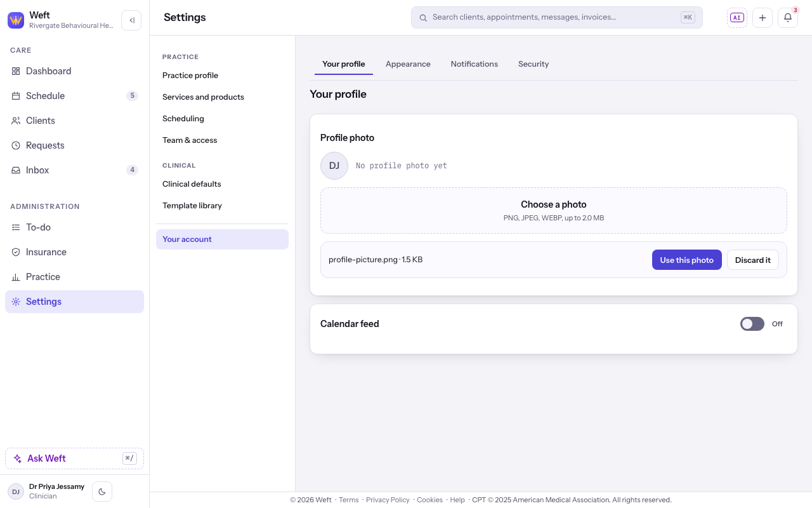The height and width of the screenshot is (508, 812).
Task: Open Team & access settings
Action: point(222,140)
